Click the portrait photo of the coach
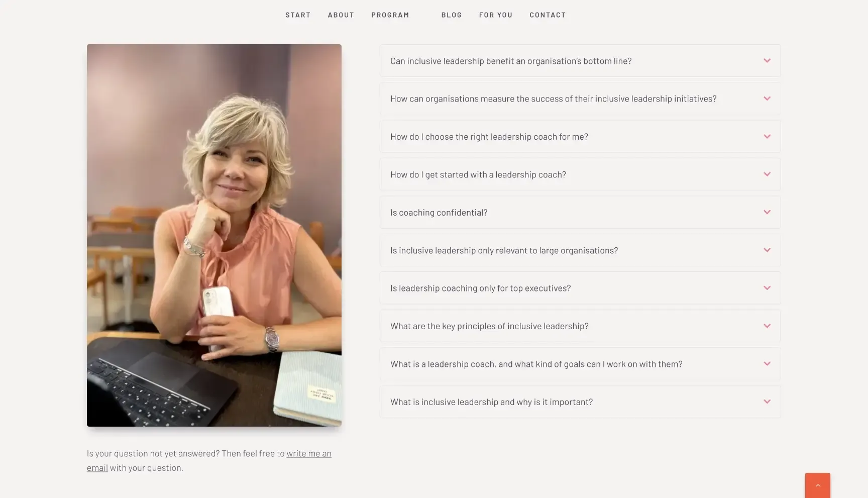 coord(214,235)
